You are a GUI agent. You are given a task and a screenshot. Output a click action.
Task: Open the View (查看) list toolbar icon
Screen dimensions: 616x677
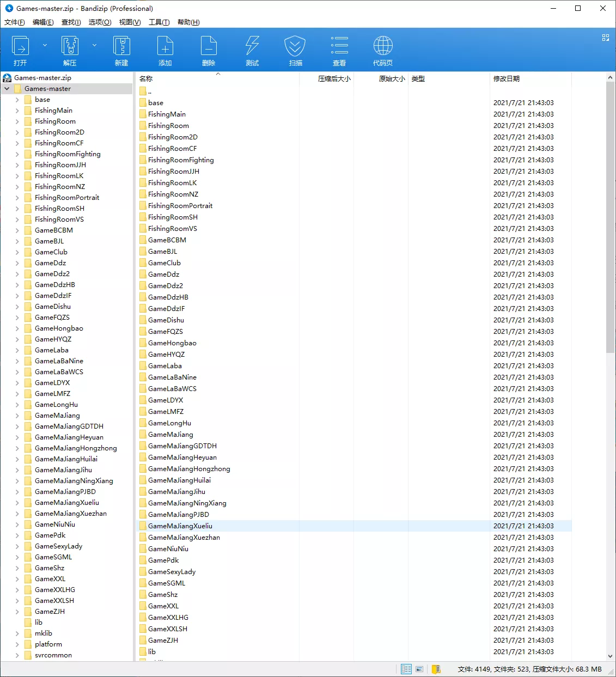(339, 50)
